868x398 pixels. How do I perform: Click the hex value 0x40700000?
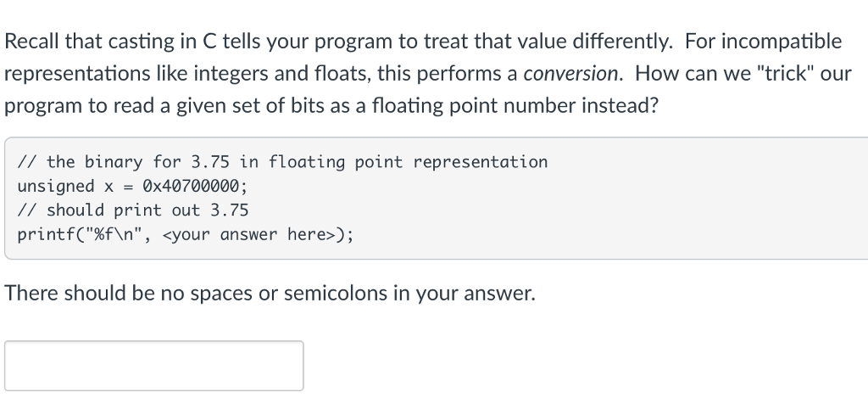pos(195,186)
